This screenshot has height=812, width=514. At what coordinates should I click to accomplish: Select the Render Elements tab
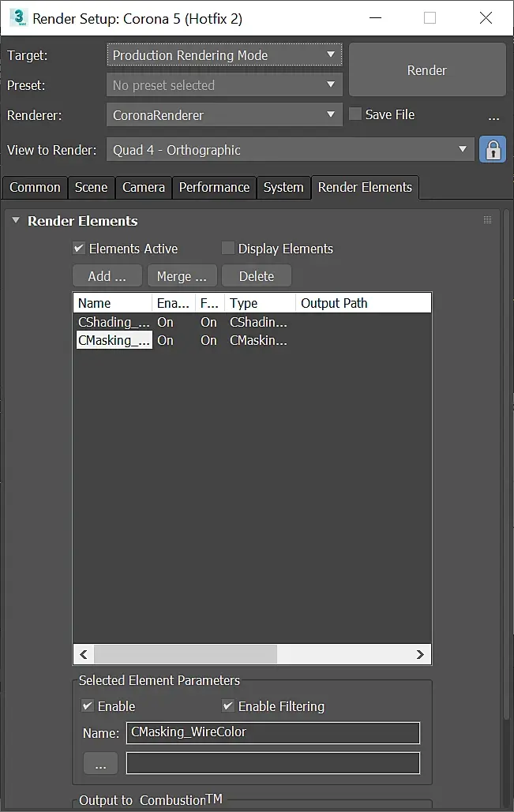point(365,187)
